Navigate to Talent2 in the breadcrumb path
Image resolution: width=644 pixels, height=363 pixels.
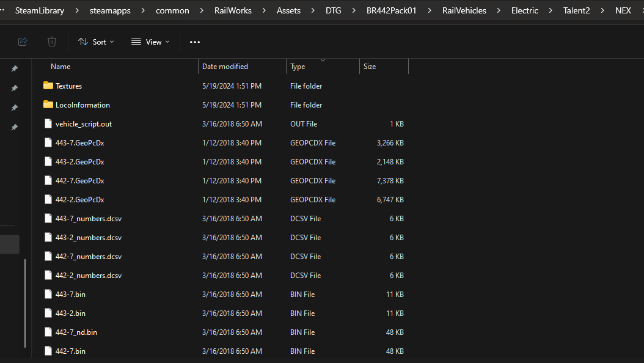[x=576, y=10]
